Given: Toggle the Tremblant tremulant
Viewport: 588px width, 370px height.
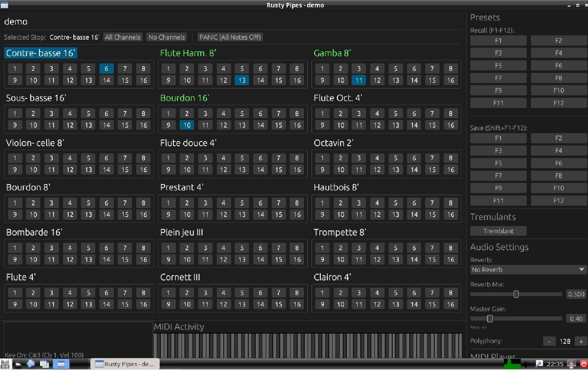Looking at the screenshot, I should pyautogui.click(x=498, y=231).
